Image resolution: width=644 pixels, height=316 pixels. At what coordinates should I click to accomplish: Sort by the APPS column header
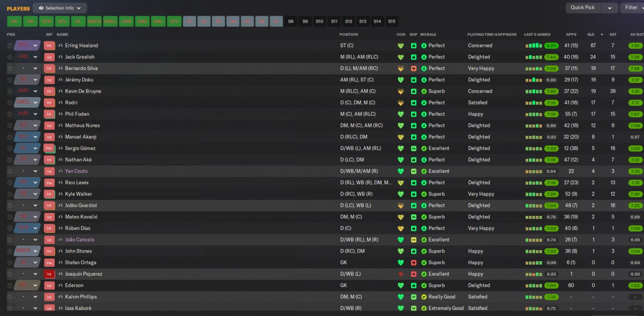(571, 35)
